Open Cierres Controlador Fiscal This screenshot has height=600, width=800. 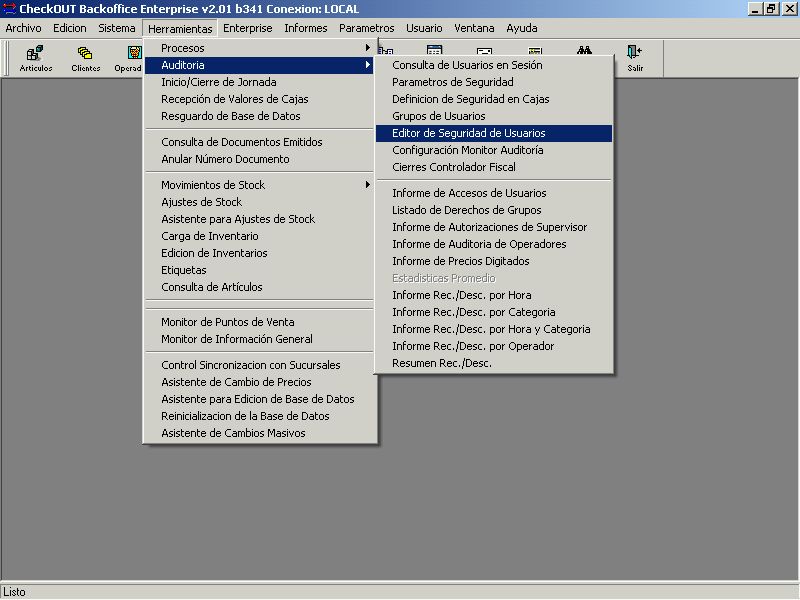pyautogui.click(x=494, y=167)
